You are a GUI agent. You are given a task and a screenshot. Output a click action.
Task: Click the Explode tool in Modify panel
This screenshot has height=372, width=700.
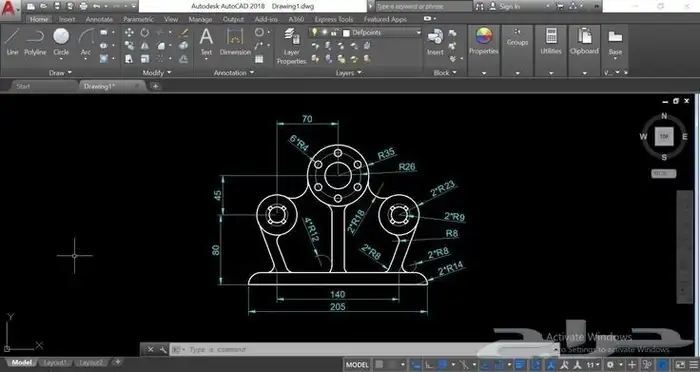coord(183,46)
